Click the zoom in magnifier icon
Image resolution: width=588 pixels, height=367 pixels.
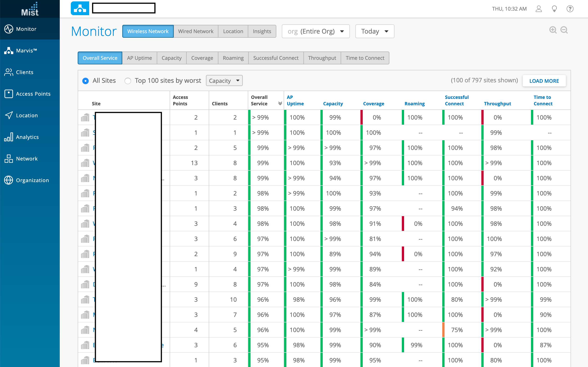553,30
